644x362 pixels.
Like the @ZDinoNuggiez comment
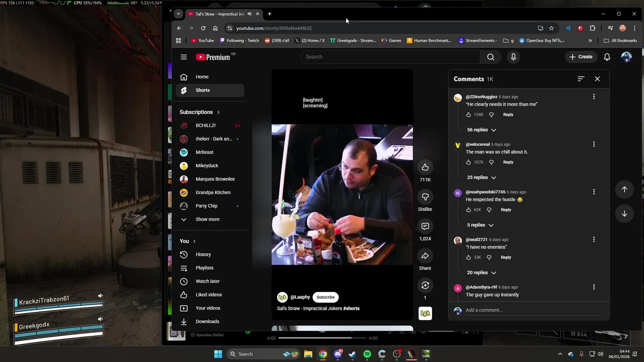[x=468, y=115]
